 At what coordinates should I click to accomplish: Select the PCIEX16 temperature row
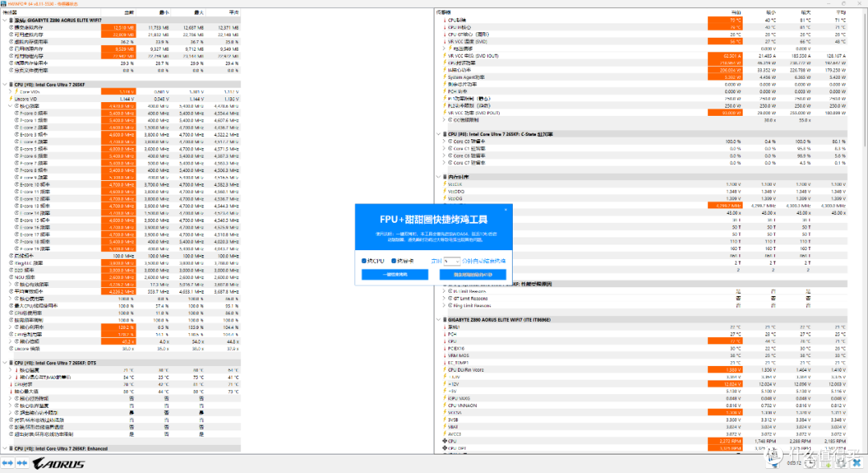(x=645, y=348)
